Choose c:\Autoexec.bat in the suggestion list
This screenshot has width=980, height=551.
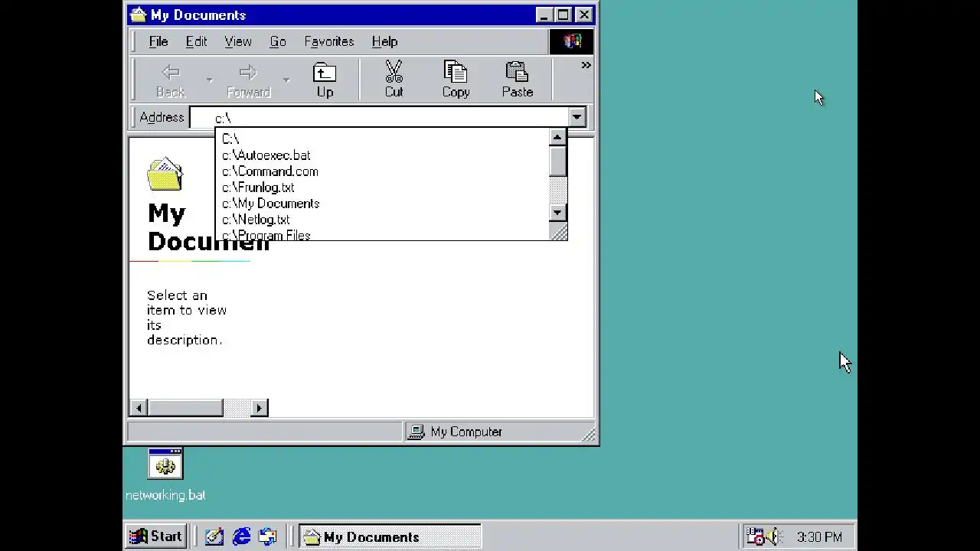[383, 155]
